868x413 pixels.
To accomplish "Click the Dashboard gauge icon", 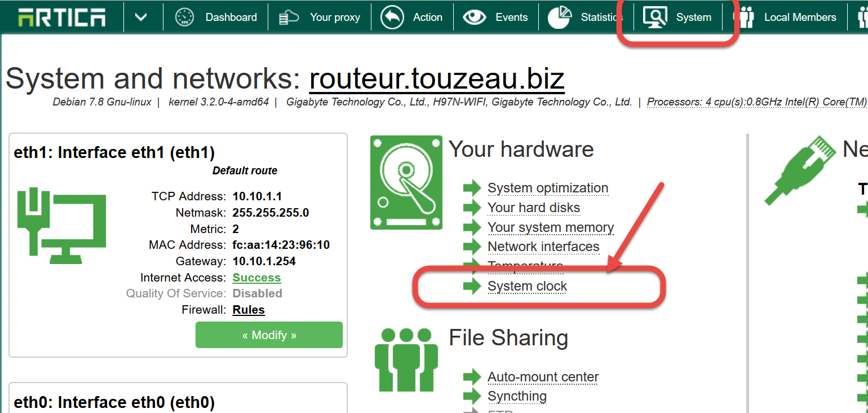I will click(x=184, y=17).
